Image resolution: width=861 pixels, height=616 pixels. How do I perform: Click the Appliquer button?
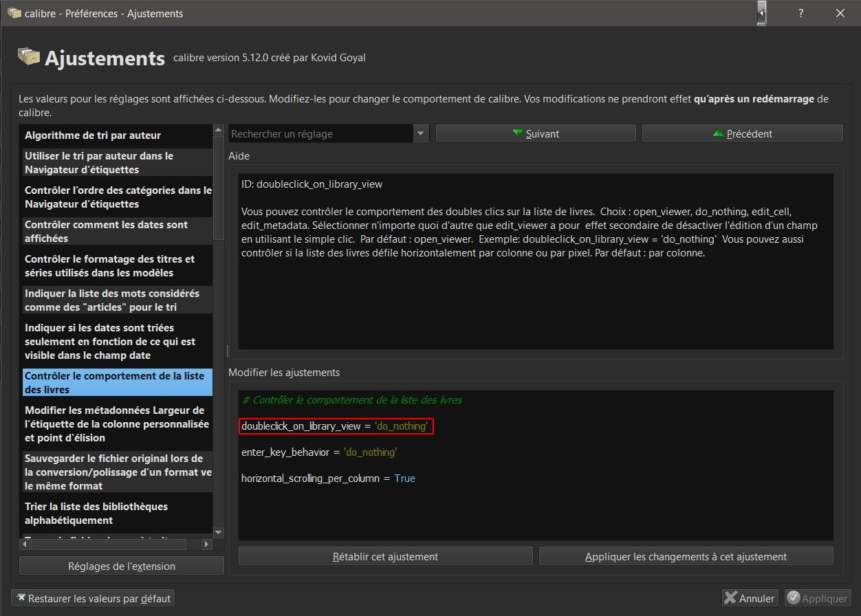[x=818, y=599]
